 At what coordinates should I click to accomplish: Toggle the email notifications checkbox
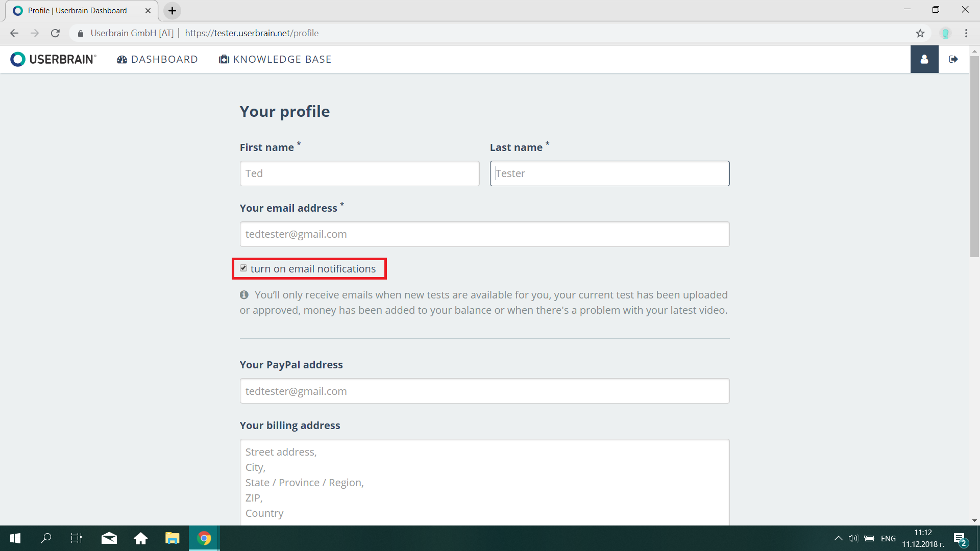tap(243, 268)
